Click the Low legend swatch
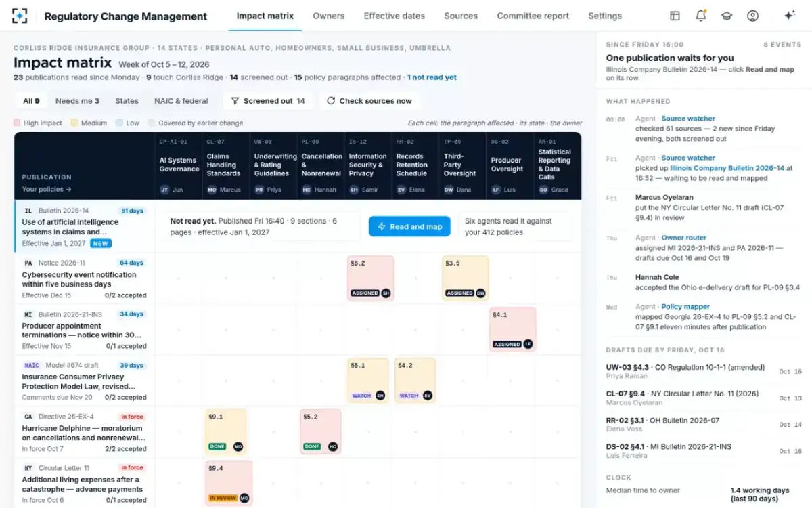The height and width of the screenshot is (508, 812). pyautogui.click(x=119, y=123)
